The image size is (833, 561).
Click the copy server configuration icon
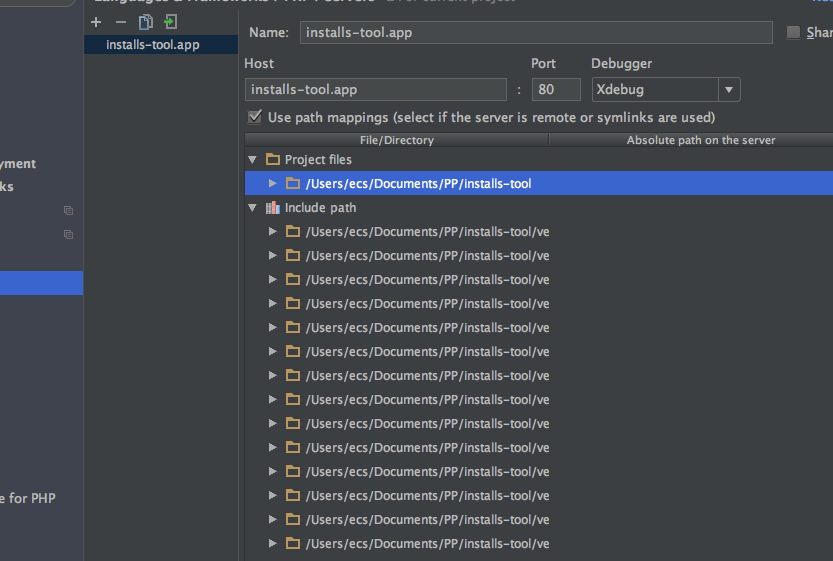[x=146, y=22]
